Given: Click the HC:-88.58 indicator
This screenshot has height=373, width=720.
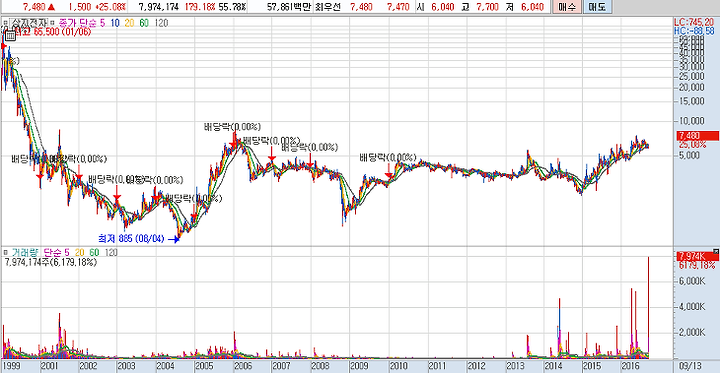Looking at the screenshot, I should point(694,30).
